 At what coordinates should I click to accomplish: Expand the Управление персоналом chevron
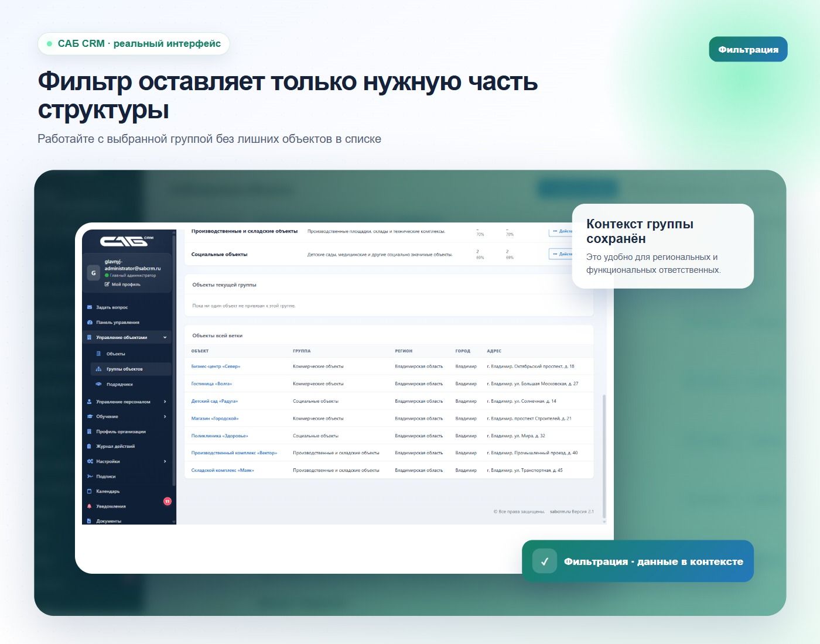[x=165, y=402]
